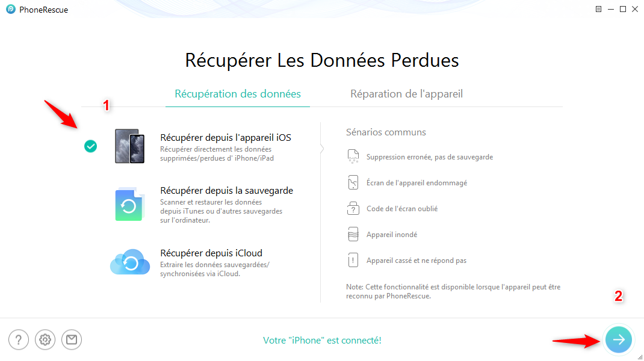Select the iCloud cloud icon
The image size is (644, 361).
click(x=129, y=262)
